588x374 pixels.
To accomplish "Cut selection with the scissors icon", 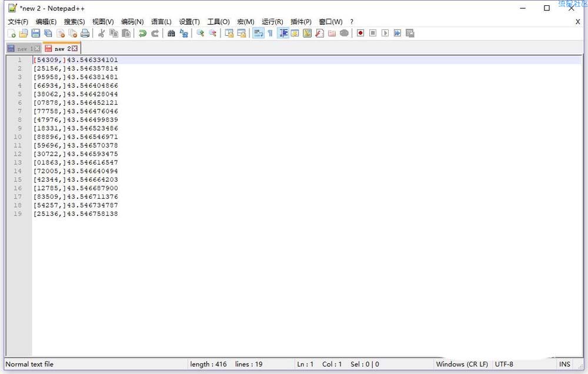I will click(x=101, y=34).
